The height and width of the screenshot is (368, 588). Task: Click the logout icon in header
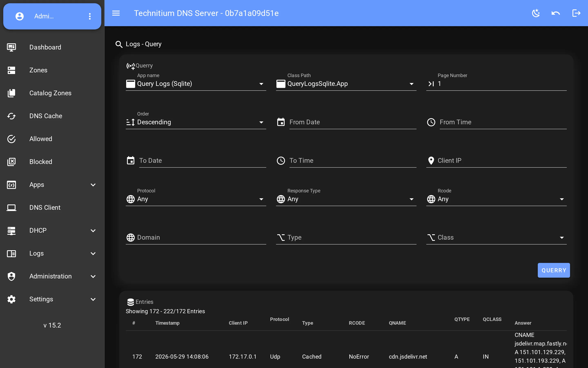(576, 13)
